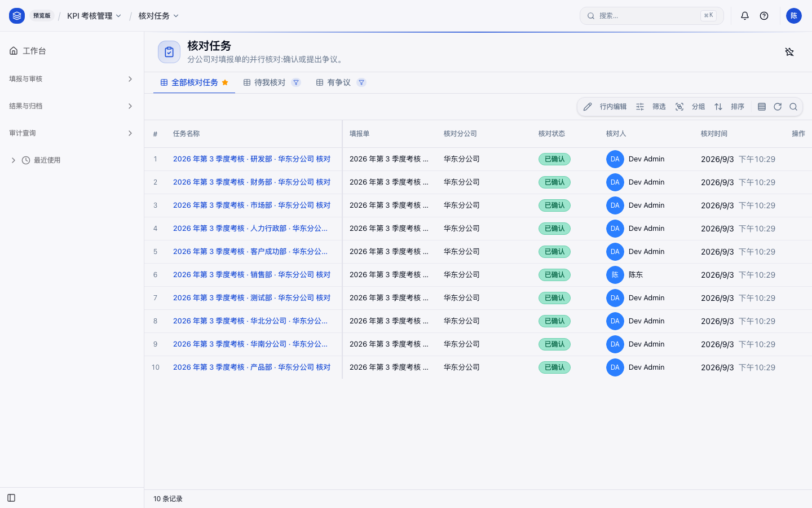Refresh the table data
This screenshot has width=812, height=508.
coord(778,107)
